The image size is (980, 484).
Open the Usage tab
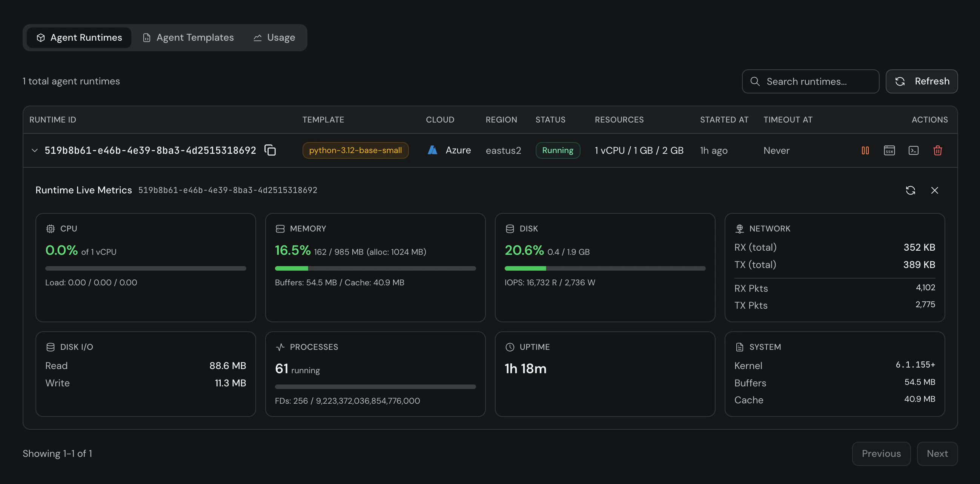(x=274, y=37)
